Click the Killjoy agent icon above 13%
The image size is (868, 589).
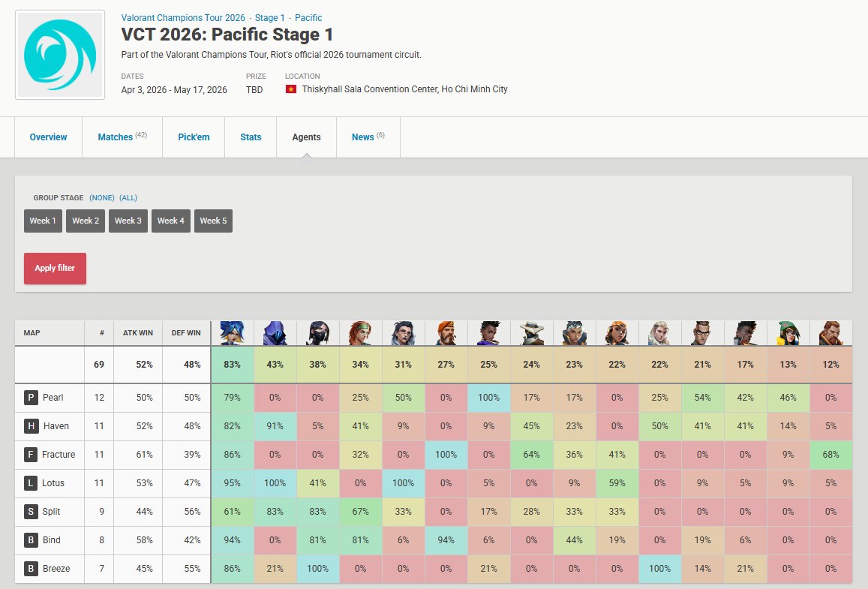(x=788, y=332)
